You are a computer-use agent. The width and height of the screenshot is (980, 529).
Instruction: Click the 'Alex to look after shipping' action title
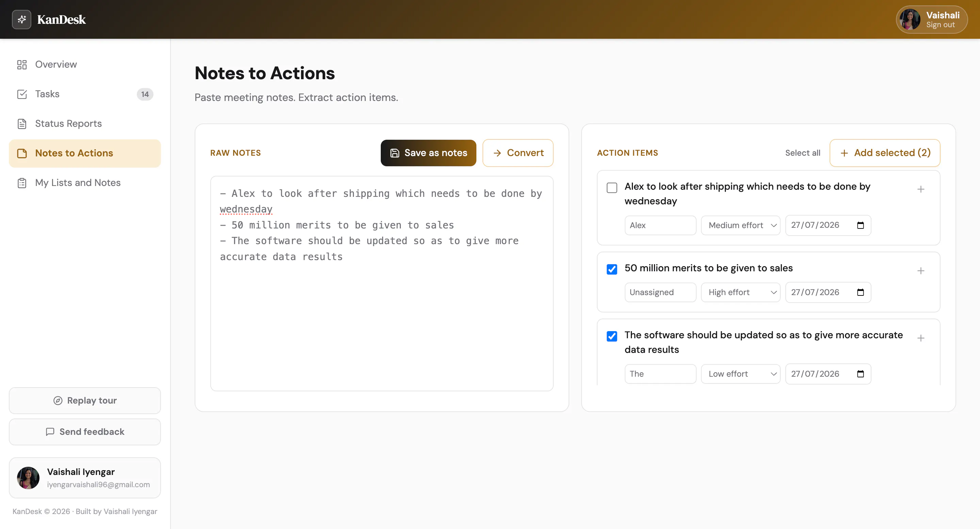click(x=747, y=194)
